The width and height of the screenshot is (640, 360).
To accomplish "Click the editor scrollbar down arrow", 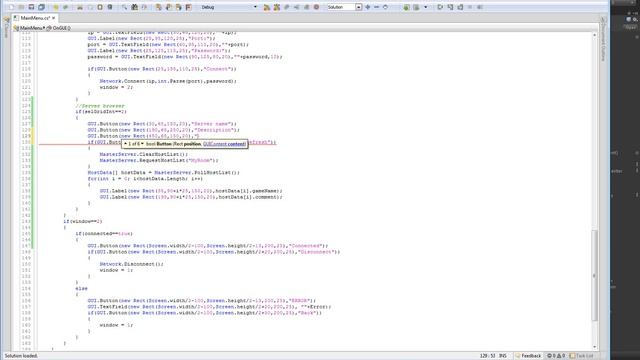I will tap(594, 347).
